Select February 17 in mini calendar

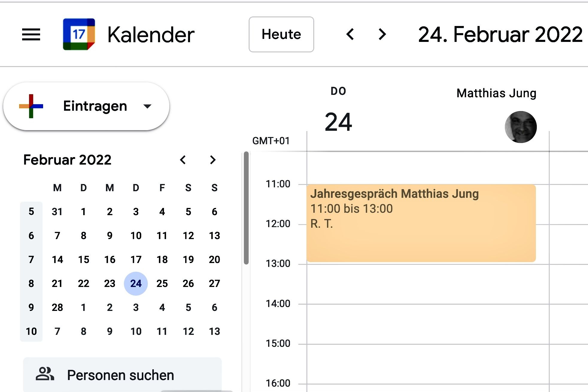pos(136,259)
